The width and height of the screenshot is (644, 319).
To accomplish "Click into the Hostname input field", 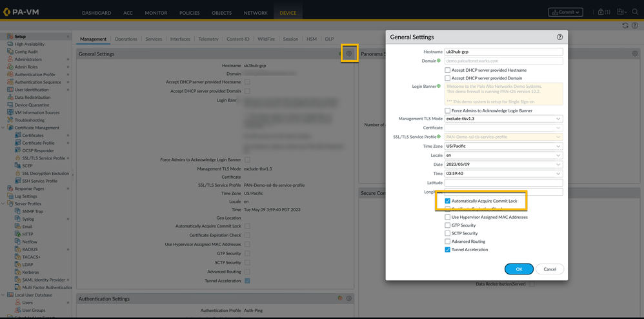I will [503, 52].
